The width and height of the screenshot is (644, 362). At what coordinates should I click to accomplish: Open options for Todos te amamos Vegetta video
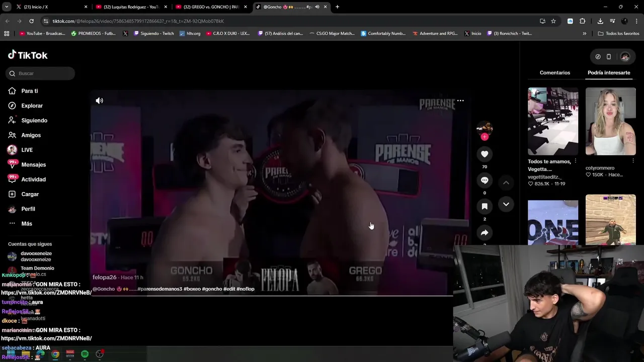(x=576, y=161)
